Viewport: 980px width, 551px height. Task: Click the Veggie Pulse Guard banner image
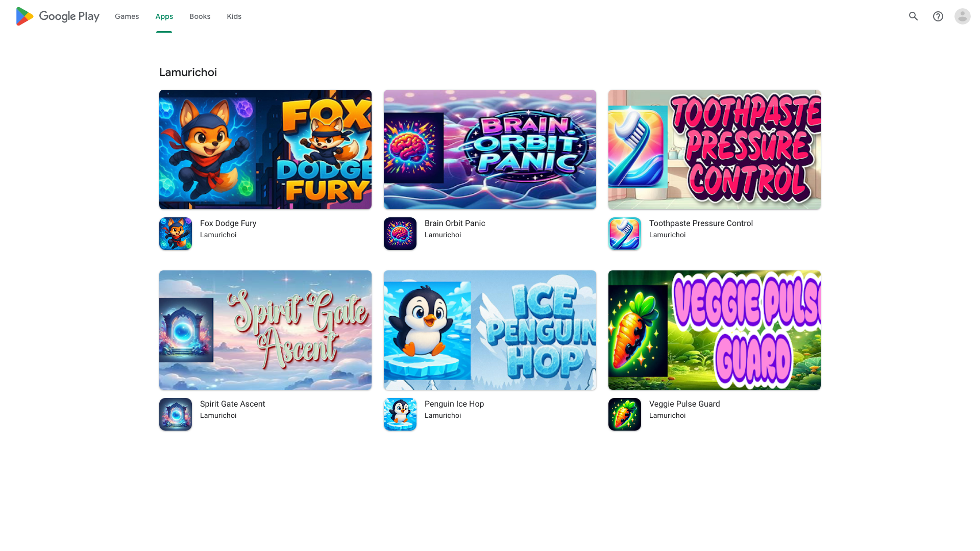pyautogui.click(x=715, y=330)
